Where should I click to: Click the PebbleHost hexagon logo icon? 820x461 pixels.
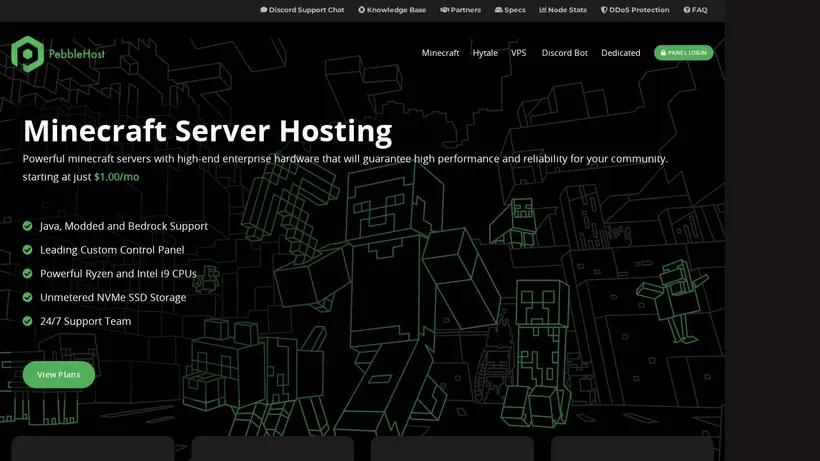point(28,54)
